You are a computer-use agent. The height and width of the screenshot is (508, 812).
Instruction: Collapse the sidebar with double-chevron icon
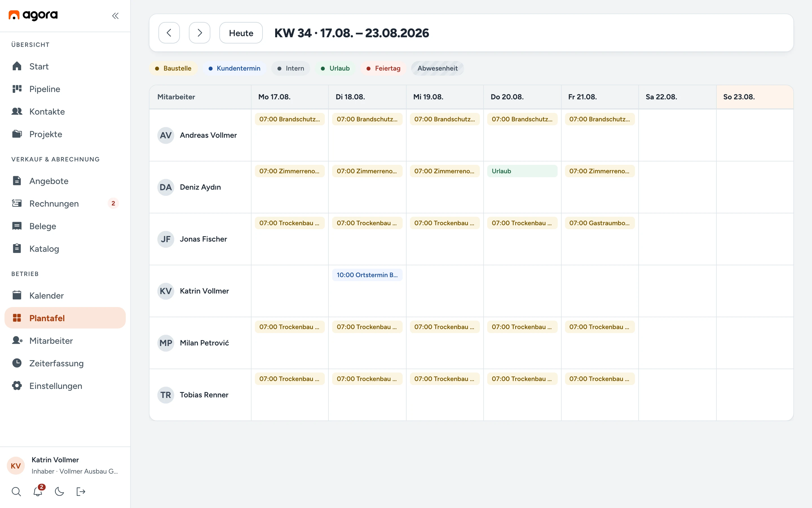115,16
